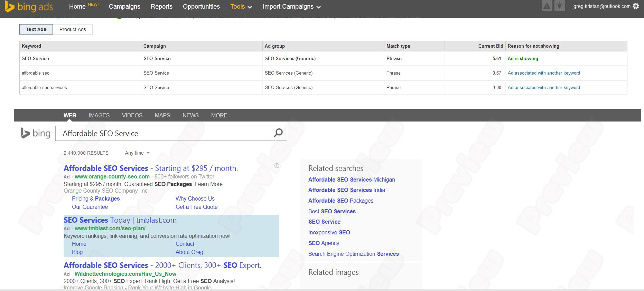The image size is (644, 291).
Task: Open the www.tmblast.com/seo-plan/ URL
Action: pos(110,228)
